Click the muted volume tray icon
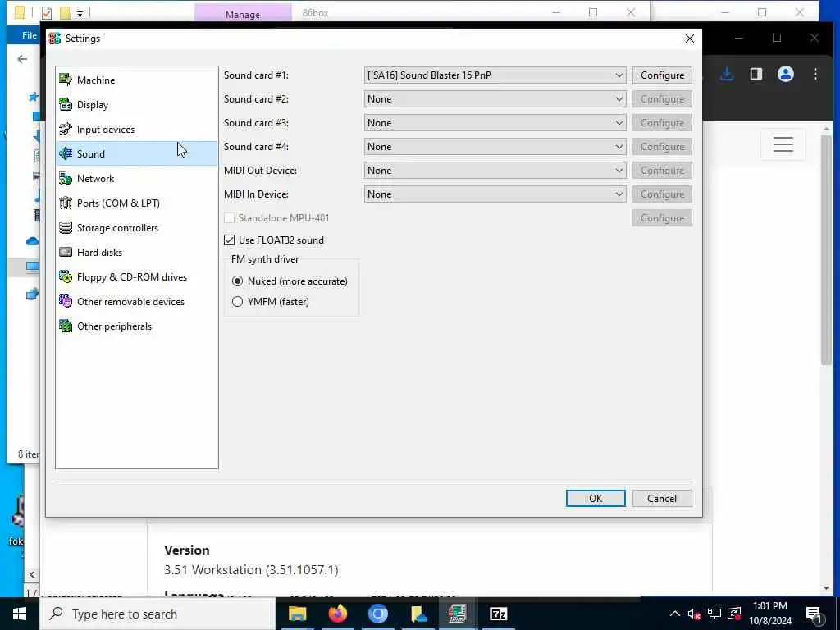840x630 pixels. (x=694, y=614)
